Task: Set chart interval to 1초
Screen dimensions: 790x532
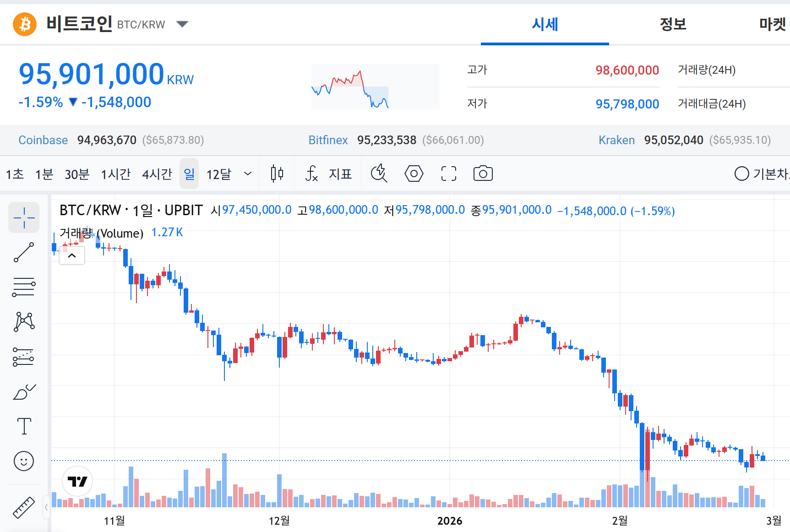Action: coord(15,174)
